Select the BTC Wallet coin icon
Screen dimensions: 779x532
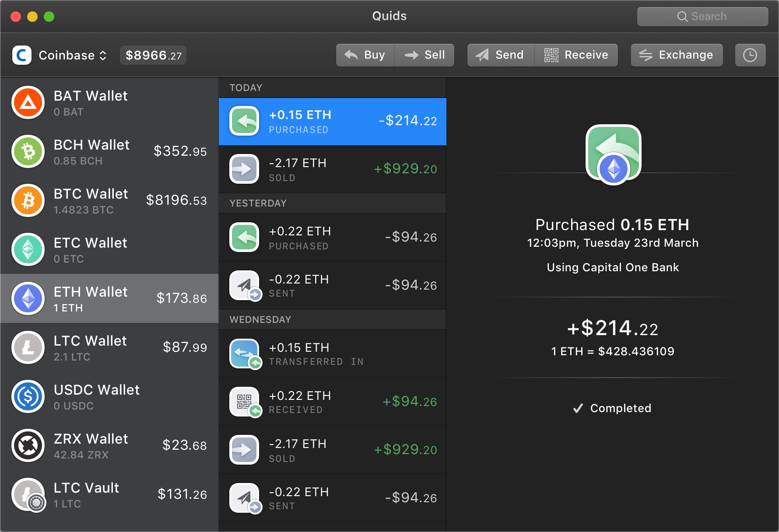(28, 200)
